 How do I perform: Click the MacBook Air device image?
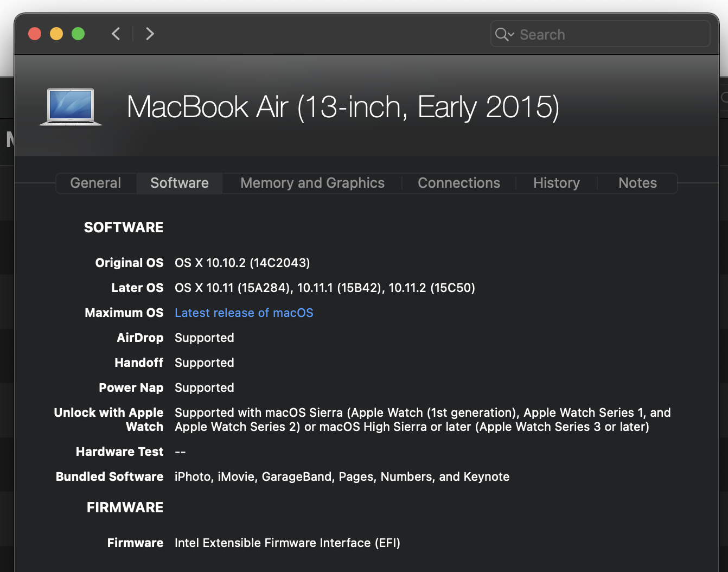pos(71,107)
